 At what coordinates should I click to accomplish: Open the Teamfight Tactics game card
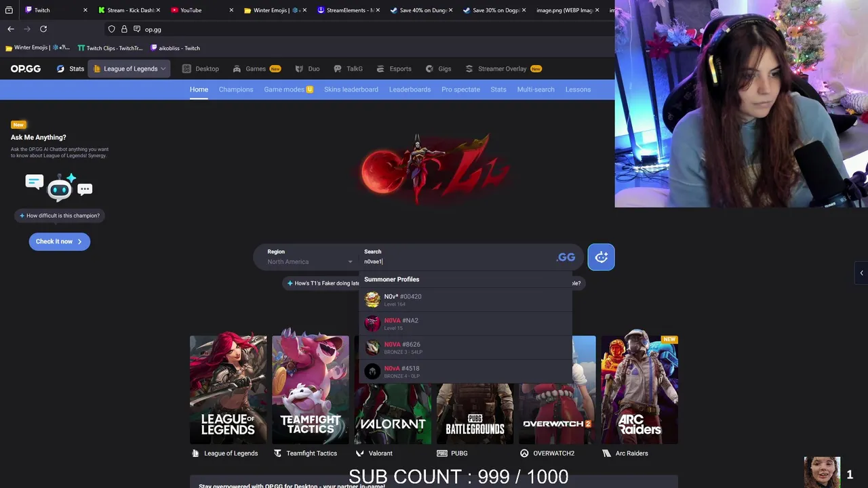(x=311, y=390)
